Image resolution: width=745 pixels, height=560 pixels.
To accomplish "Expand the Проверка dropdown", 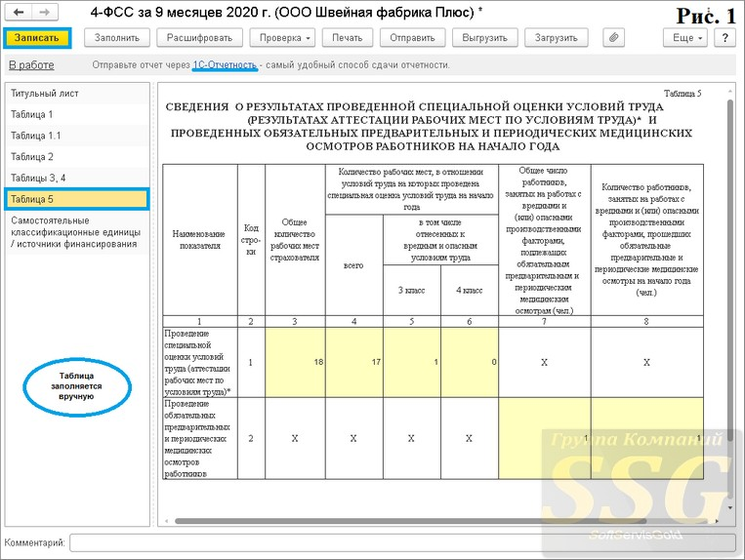I will point(284,37).
